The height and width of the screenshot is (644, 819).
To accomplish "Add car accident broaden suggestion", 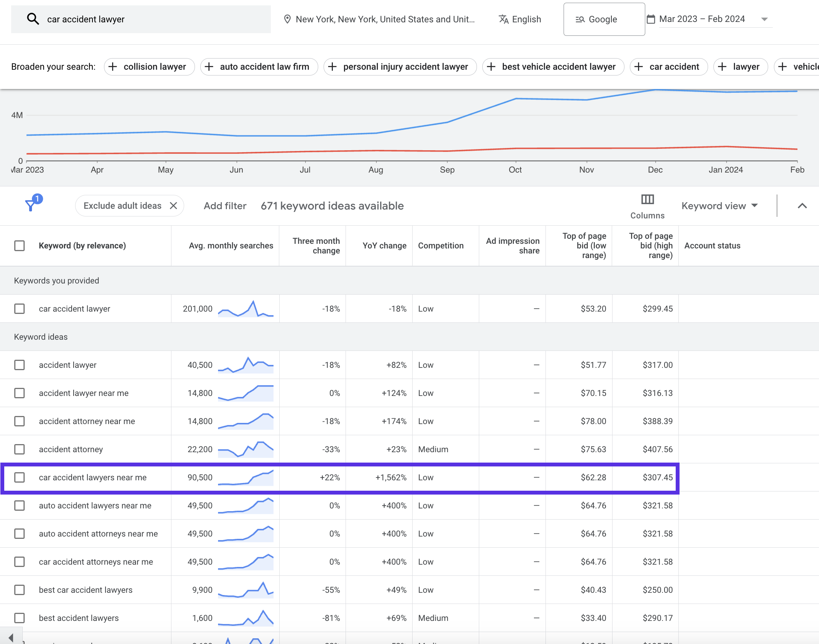I will click(x=668, y=67).
